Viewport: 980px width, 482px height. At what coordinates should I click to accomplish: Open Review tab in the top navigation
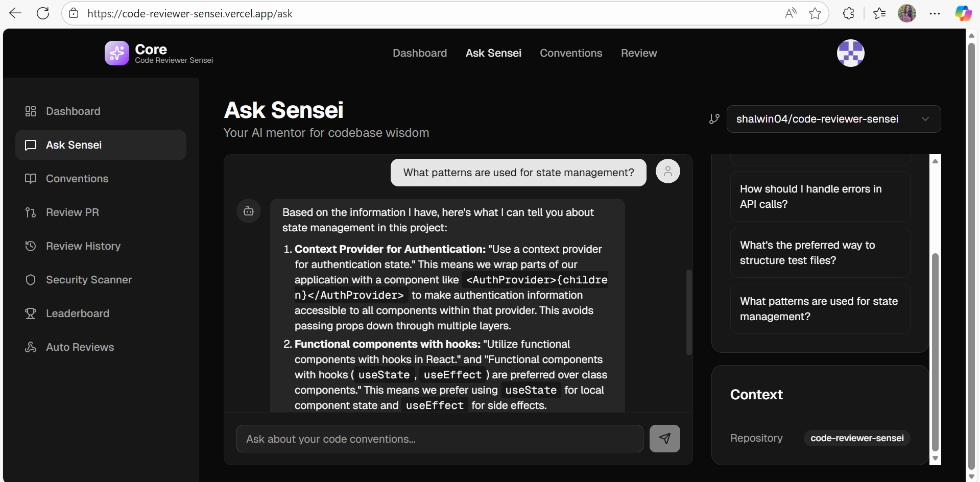[x=638, y=53]
